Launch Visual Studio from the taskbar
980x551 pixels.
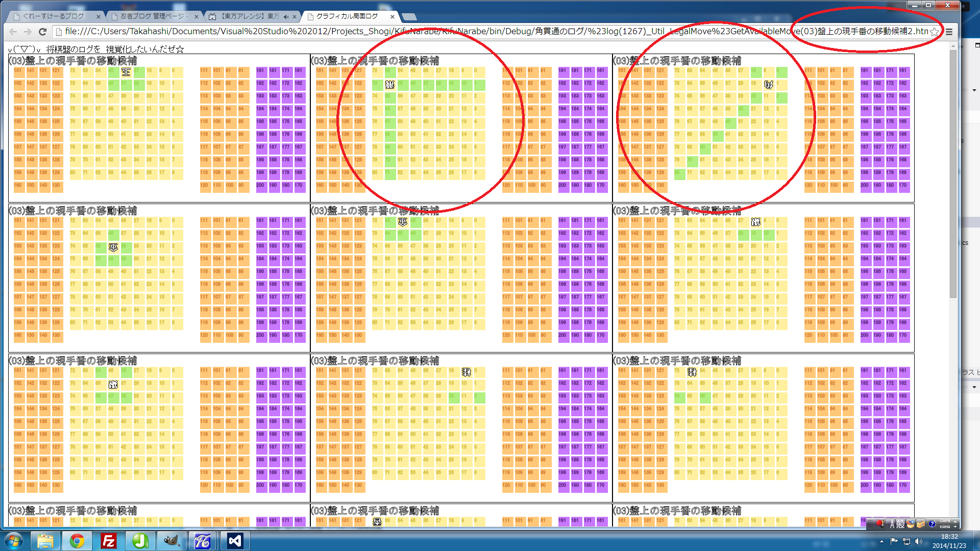(235, 541)
